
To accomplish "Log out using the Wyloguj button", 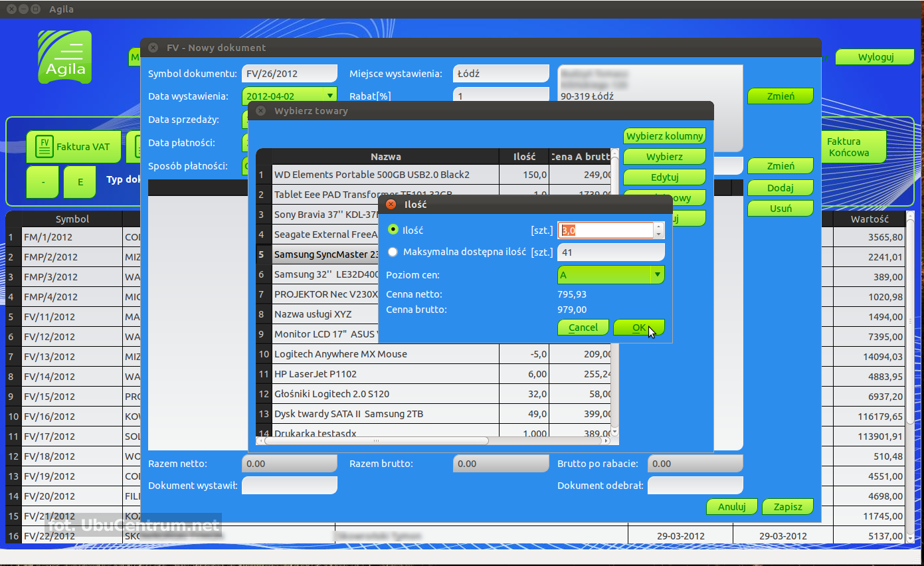I will [x=876, y=57].
